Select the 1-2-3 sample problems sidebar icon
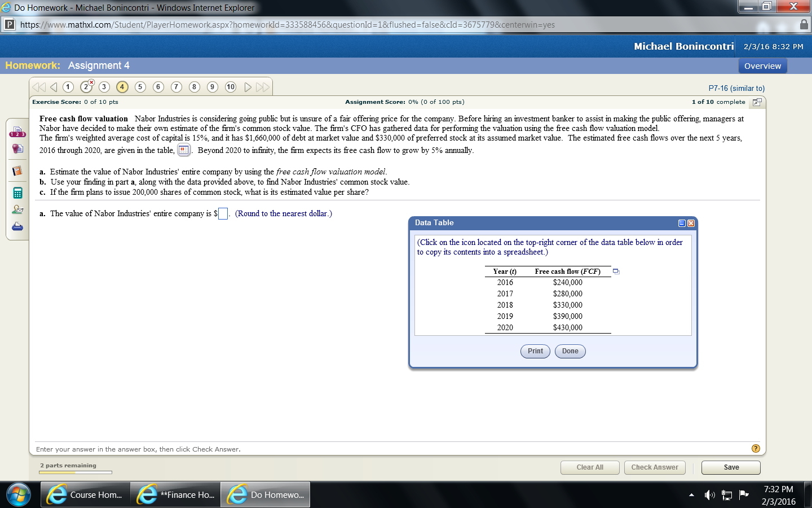812x508 pixels. point(17,132)
